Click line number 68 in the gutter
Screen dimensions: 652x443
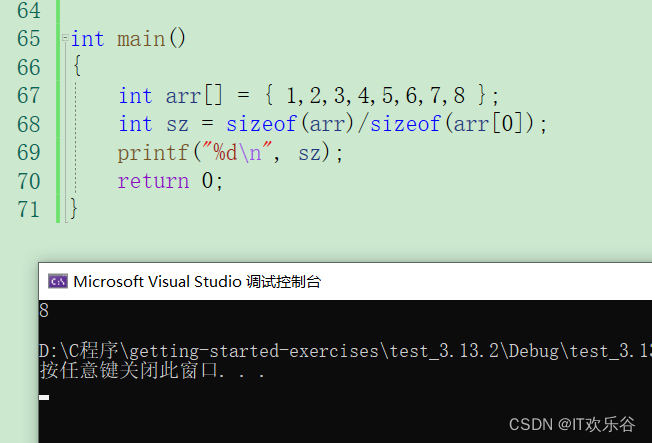(x=29, y=124)
